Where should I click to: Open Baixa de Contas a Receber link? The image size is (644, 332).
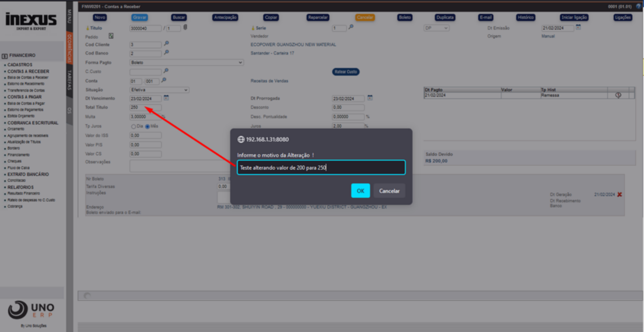[x=27, y=77]
